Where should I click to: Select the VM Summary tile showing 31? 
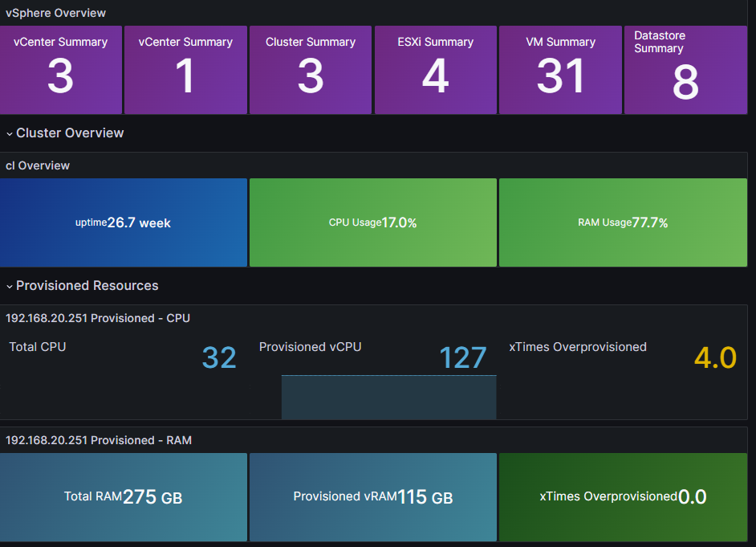[560, 70]
